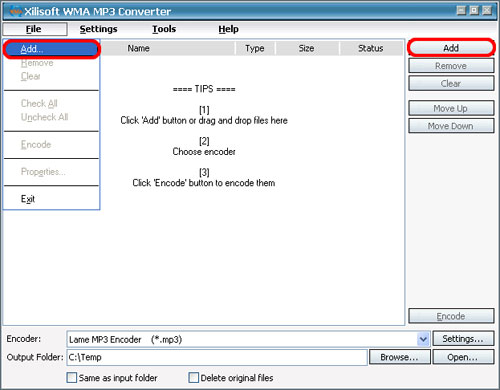Click the '==== TIPS ====' heading
This screenshot has height=390, width=500.
(x=204, y=89)
